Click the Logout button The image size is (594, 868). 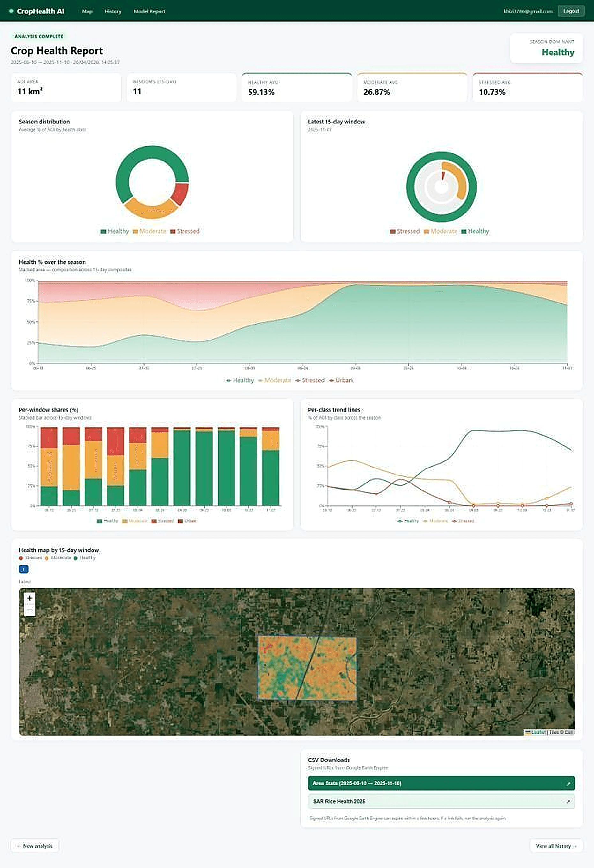571,11
